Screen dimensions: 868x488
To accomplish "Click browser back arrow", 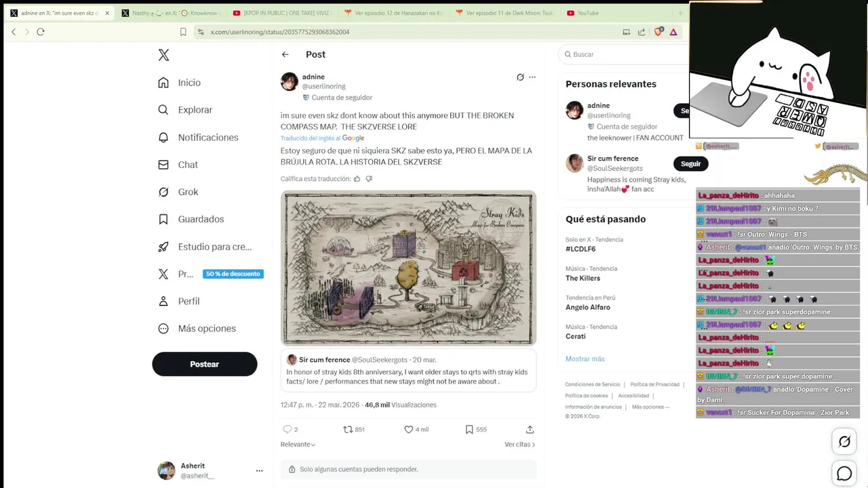I will click(x=14, y=32).
